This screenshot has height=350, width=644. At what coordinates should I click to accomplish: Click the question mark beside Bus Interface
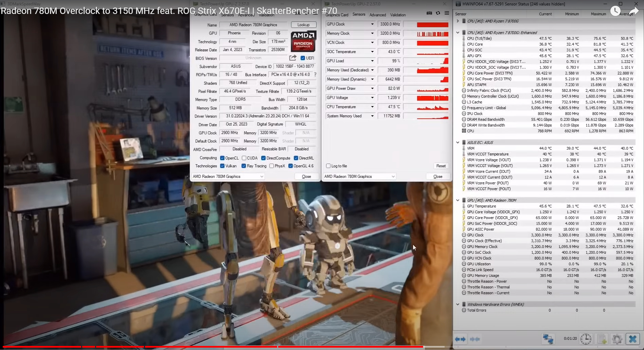tap(315, 74)
